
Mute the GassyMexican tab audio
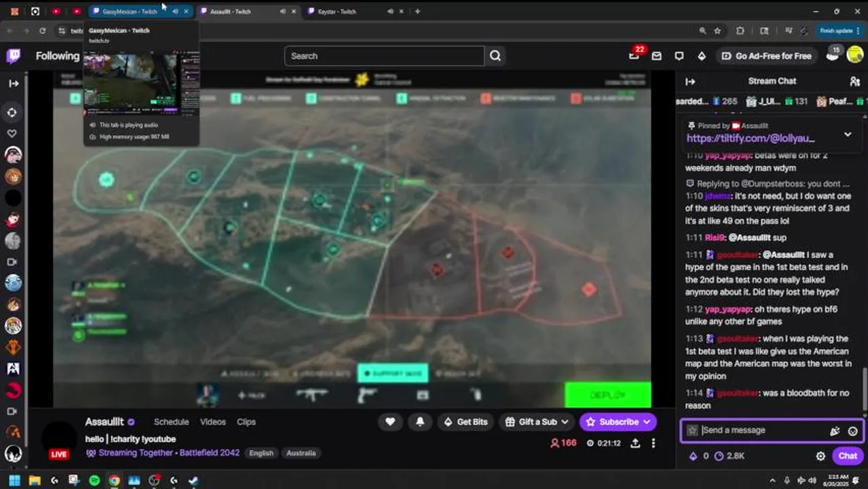point(175,12)
